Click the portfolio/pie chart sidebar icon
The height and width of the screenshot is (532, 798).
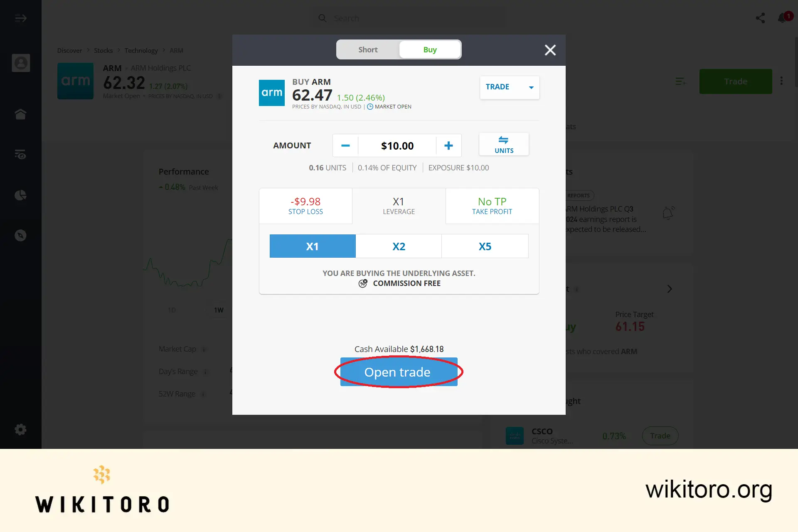pos(21,195)
